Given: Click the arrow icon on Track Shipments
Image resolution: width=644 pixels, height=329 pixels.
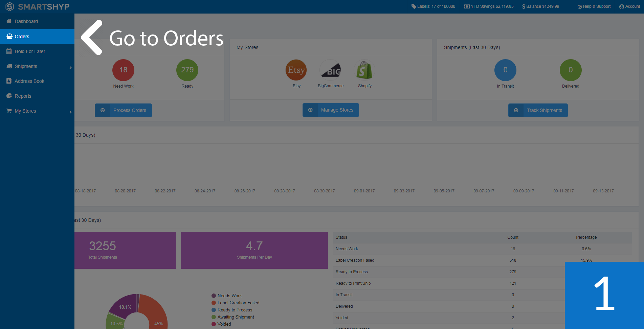Looking at the screenshot, I should (x=516, y=110).
